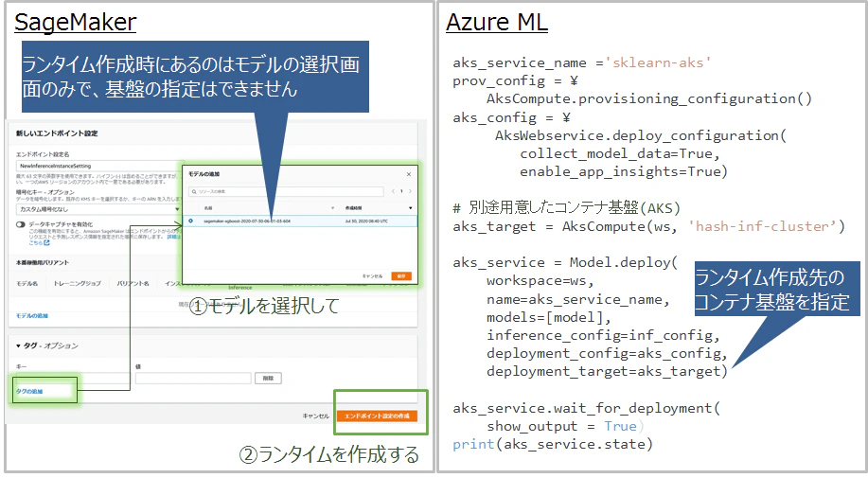Click the orange 保存 button in the model dialog

coord(401,276)
